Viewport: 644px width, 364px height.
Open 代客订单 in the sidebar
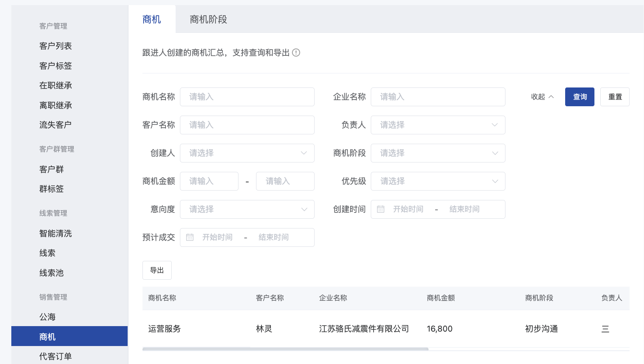55,356
